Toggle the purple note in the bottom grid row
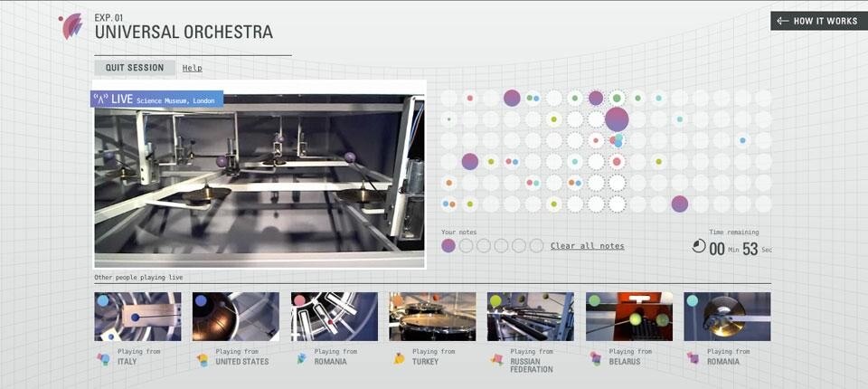Viewport: 868px width, 389px height. [x=680, y=204]
